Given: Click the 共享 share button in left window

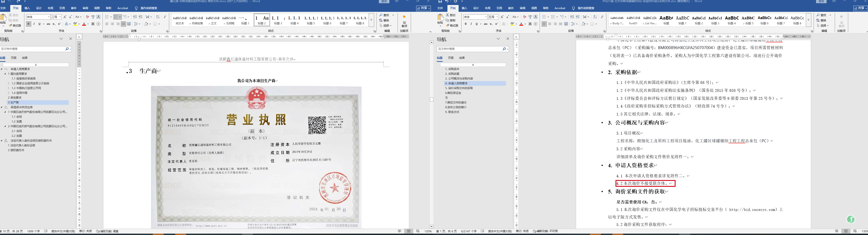Looking at the screenshot, I should pos(423,8).
